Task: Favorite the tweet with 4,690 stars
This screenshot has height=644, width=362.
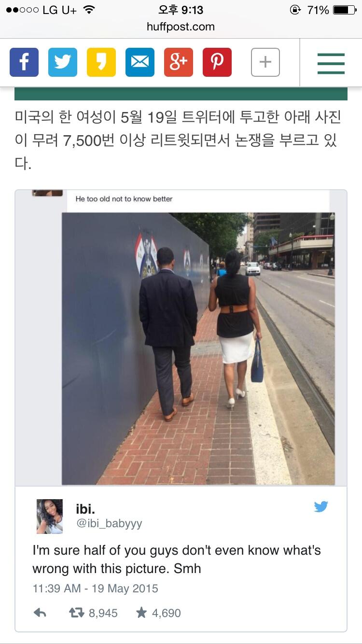Action: coord(158,613)
